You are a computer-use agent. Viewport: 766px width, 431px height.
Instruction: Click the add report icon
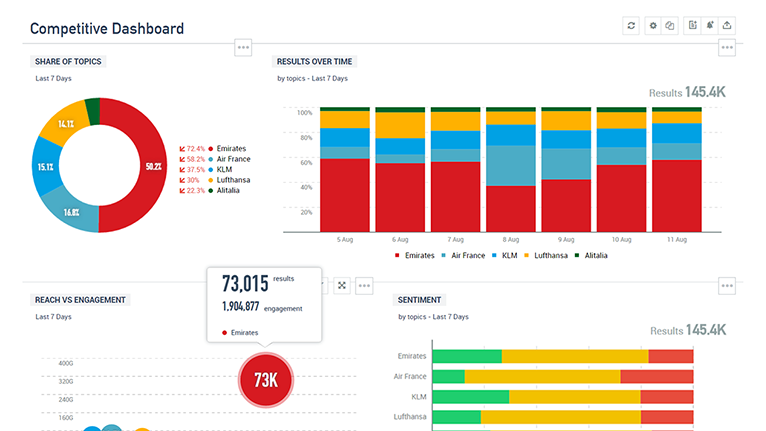pyautogui.click(x=693, y=25)
